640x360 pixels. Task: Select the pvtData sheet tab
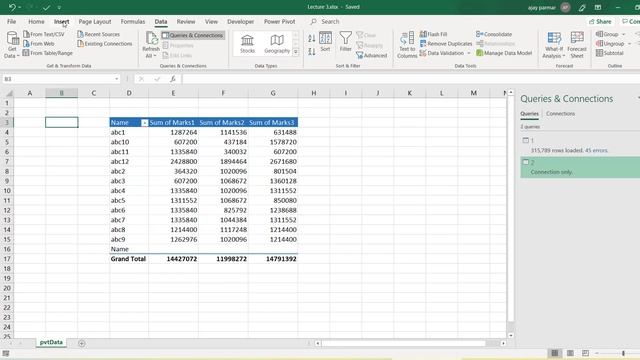pyautogui.click(x=51, y=342)
